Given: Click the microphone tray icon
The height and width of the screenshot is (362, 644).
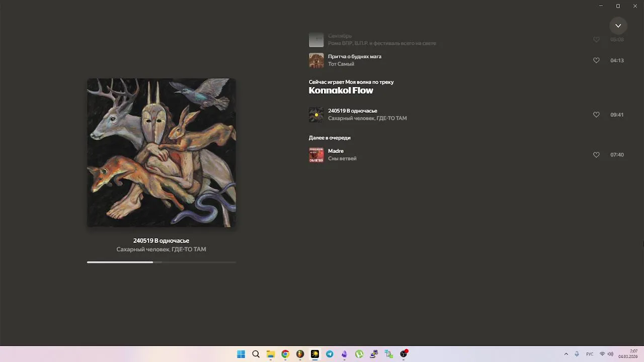Looking at the screenshot, I should click(577, 354).
